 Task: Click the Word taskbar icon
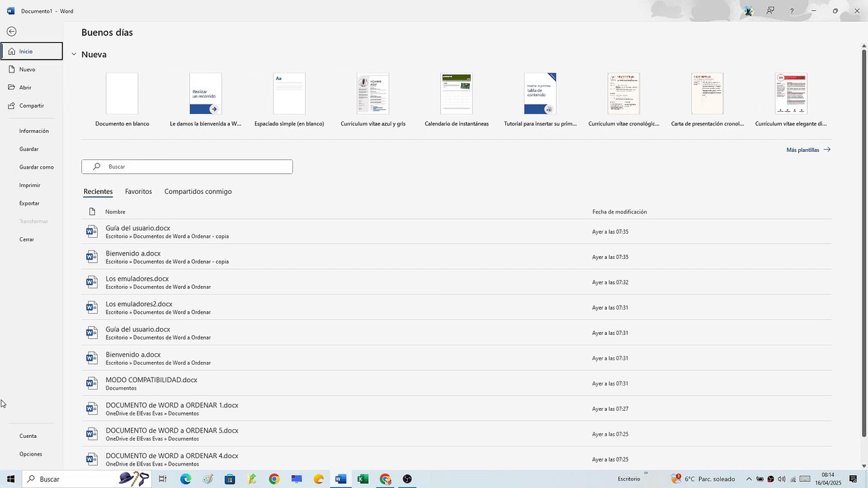point(340,479)
